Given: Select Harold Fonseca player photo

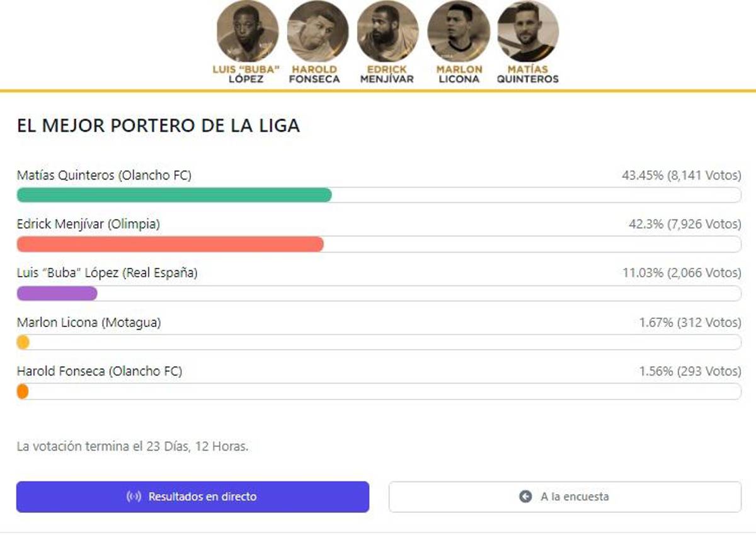Looking at the screenshot, I should tap(317, 30).
